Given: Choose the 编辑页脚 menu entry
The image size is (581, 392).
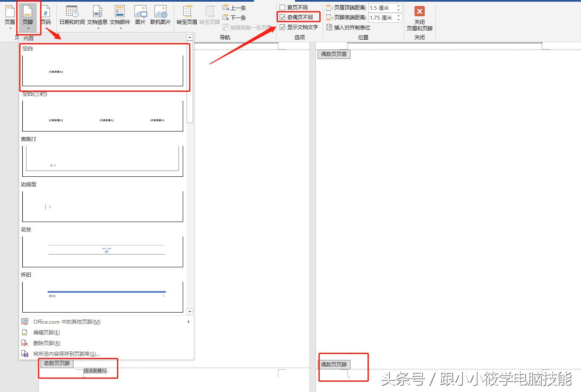Looking at the screenshot, I should (47, 332).
